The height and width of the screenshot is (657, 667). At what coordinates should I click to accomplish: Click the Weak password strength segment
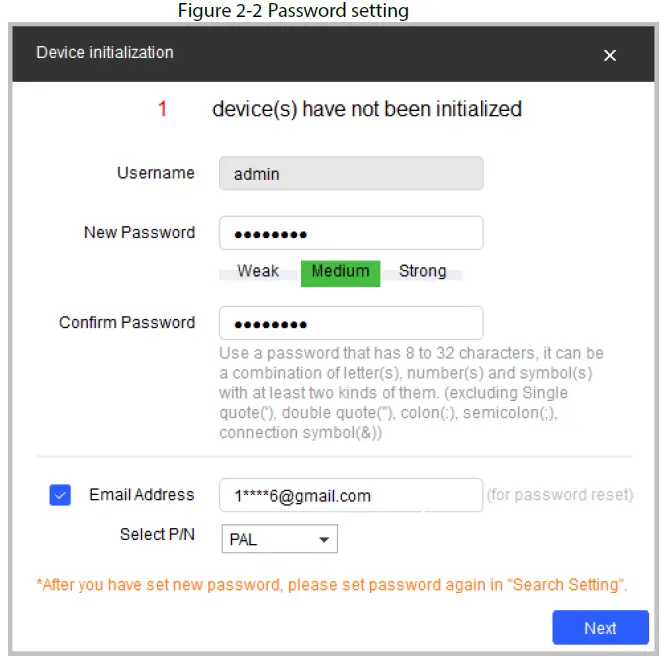tap(258, 272)
